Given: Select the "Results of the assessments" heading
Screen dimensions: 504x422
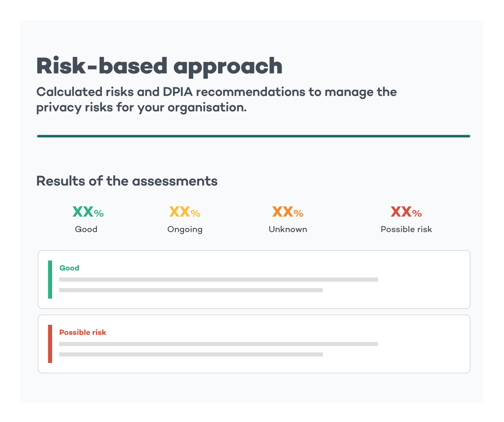Looking at the screenshot, I should (127, 181).
